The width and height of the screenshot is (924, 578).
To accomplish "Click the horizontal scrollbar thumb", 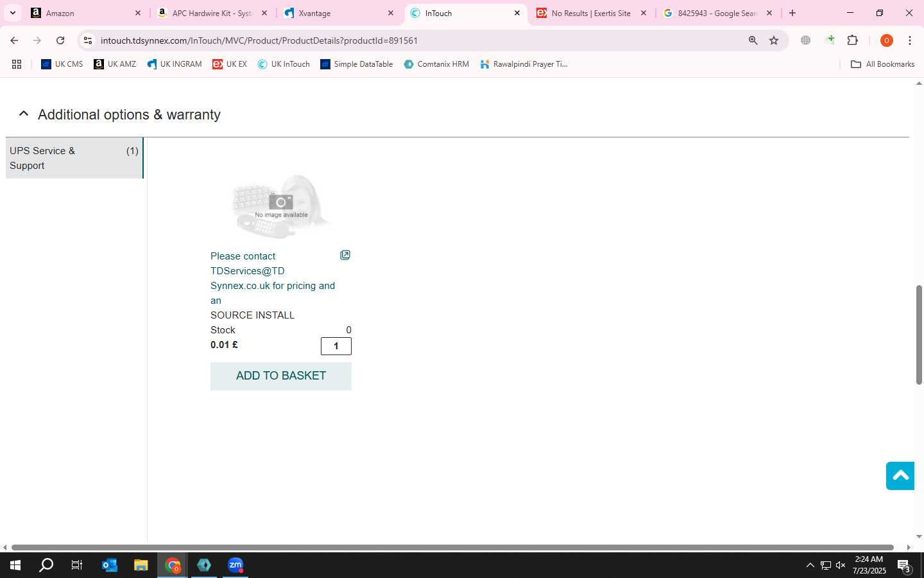I will [452, 547].
